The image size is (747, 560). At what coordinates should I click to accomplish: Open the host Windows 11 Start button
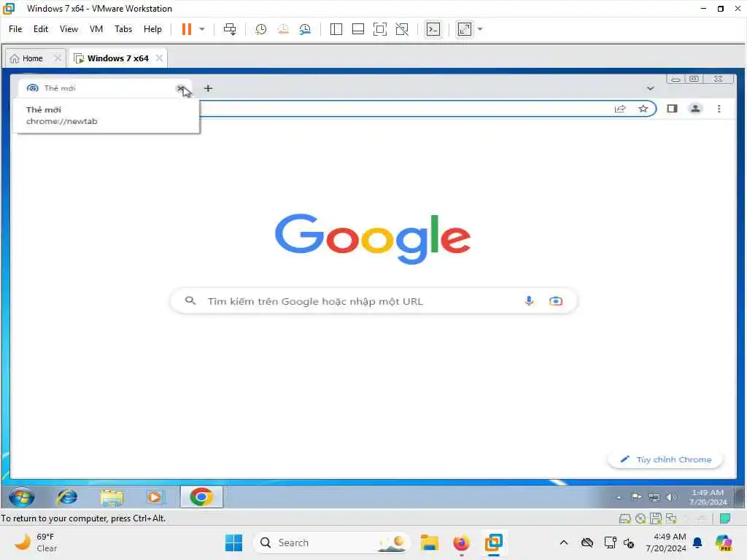click(233, 542)
